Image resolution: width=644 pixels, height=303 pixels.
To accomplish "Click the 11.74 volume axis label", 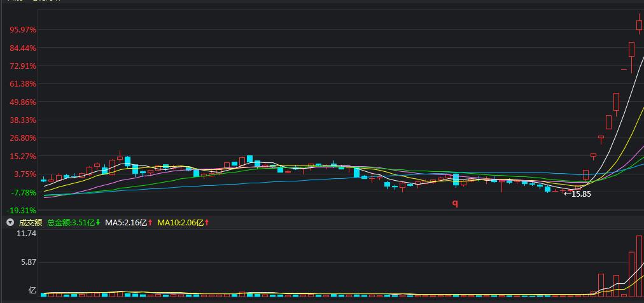I will [27, 234].
